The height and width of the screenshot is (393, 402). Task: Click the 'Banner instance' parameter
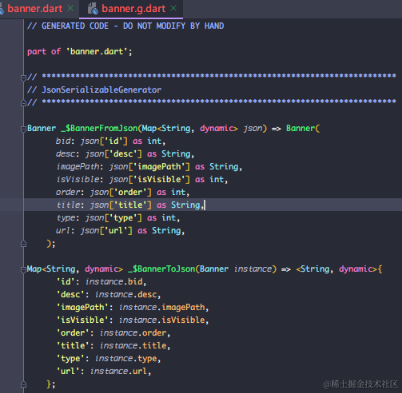pyautogui.click(x=236, y=269)
